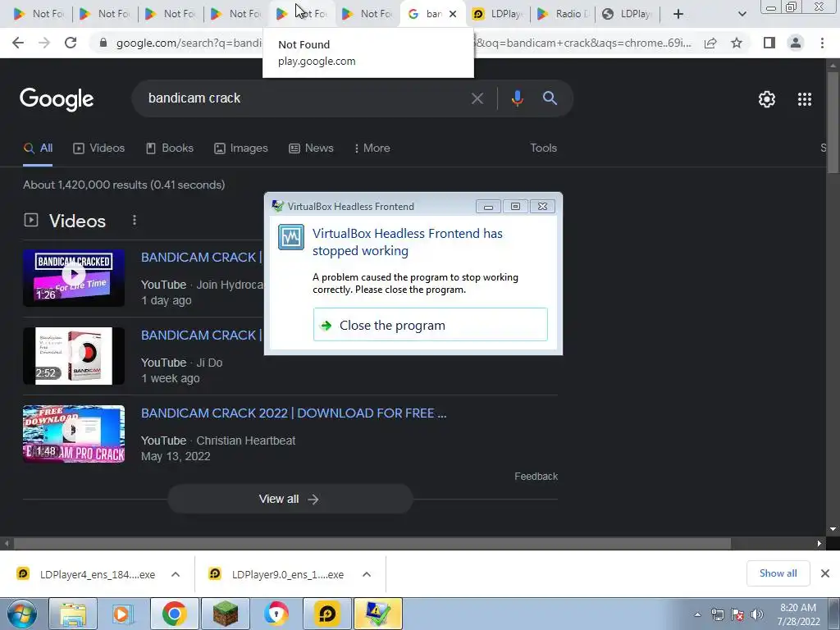840x630 pixels.
Task: Open the Chrome three-dot menu
Action: coord(822,43)
